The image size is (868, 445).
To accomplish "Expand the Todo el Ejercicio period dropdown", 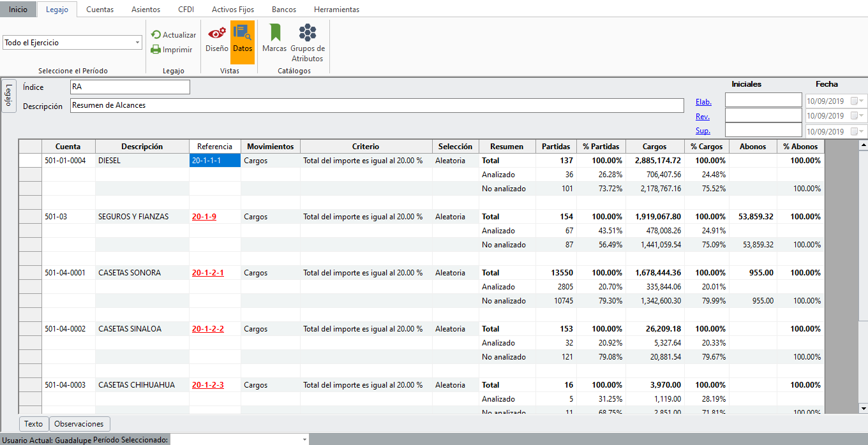I will pos(138,43).
